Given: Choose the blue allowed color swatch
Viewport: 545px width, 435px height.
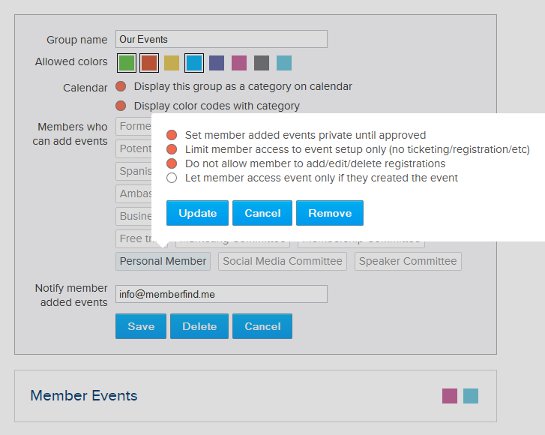Looking at the screenshot, I should click(194, 63).
